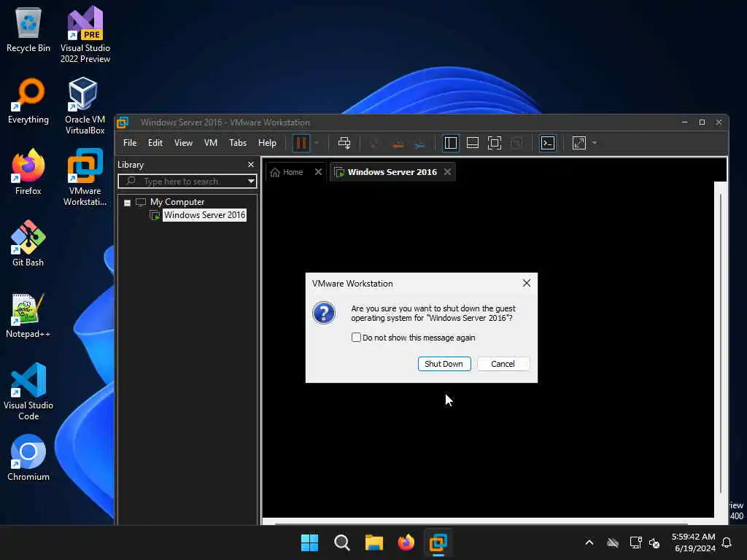Close the Home tab

[x=318, y=172]
